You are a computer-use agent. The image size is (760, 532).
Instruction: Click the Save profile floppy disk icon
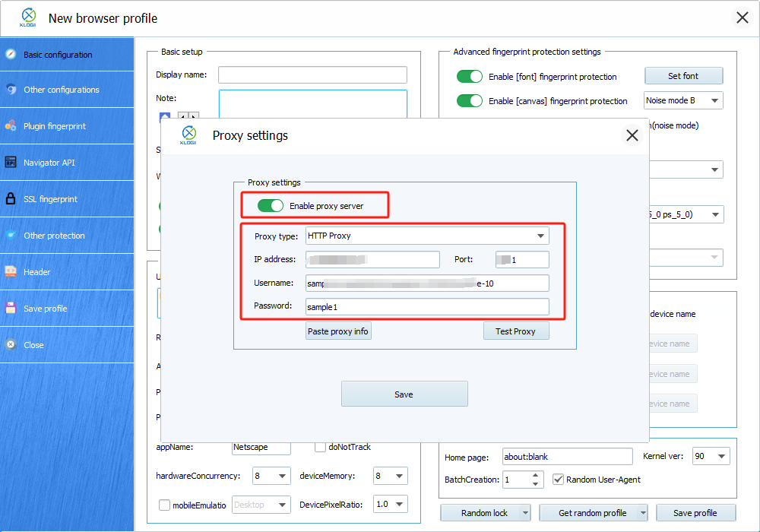11,309
